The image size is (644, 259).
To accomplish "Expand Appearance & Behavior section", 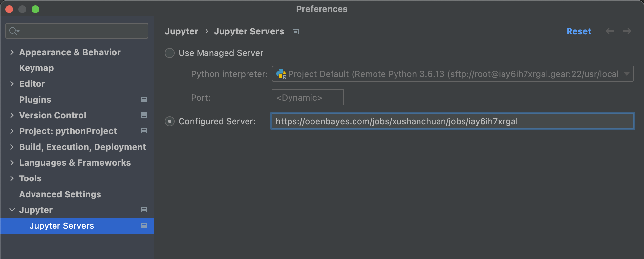I will pyautogui.click(x=12, y=52).
